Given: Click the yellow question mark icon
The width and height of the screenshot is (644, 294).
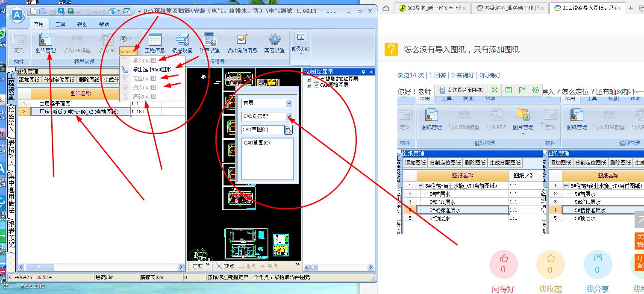Looking at the screenshot, I should coord(391,49).
